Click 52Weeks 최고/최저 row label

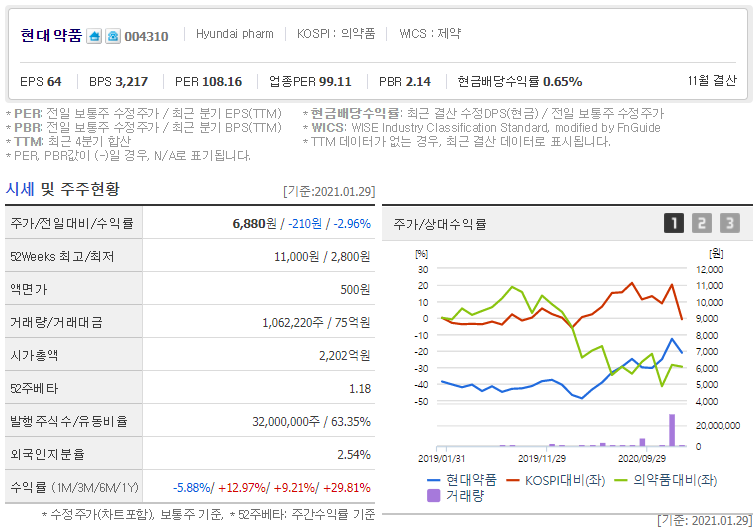tap(62, 256)
